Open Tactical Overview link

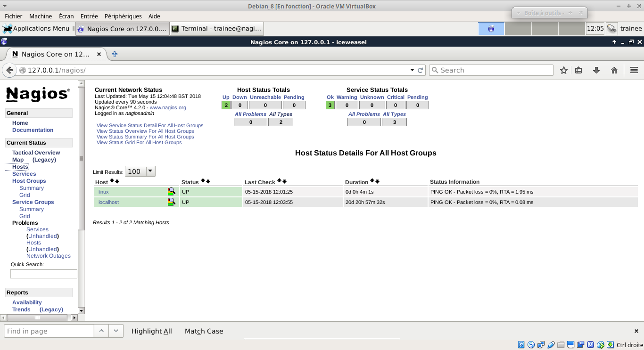pos(36,153)
